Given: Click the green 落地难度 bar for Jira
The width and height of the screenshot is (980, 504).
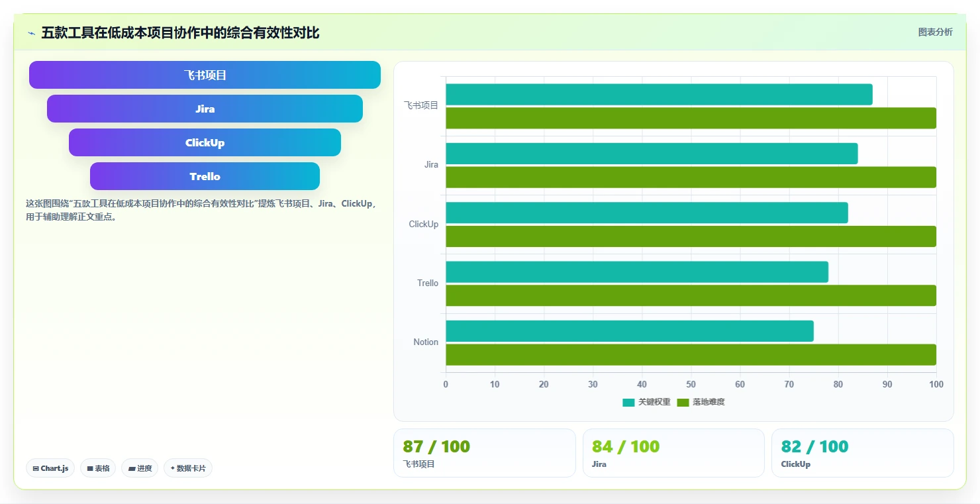Looking at the screenshot, I should click(x=691, y=177).
